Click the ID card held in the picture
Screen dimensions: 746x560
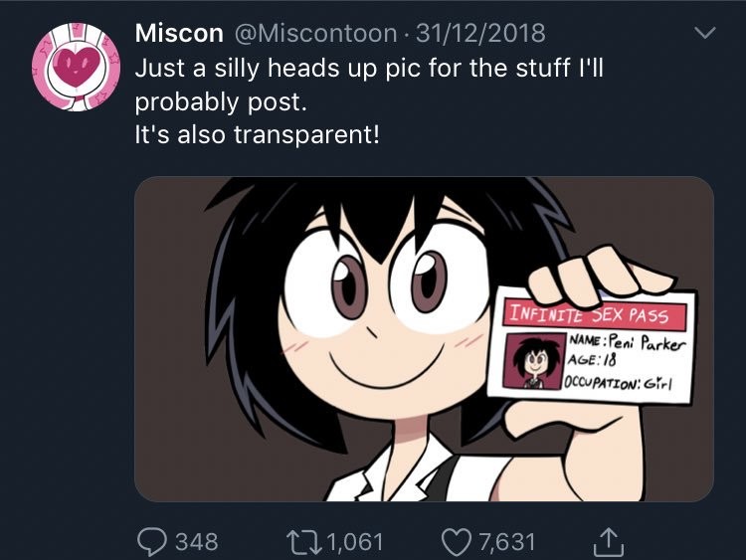pyautogui.click(x=592, y=346)
